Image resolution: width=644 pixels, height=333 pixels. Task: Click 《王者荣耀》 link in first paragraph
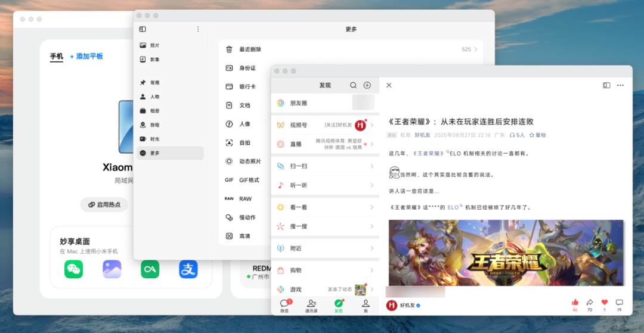click(428, 153)
